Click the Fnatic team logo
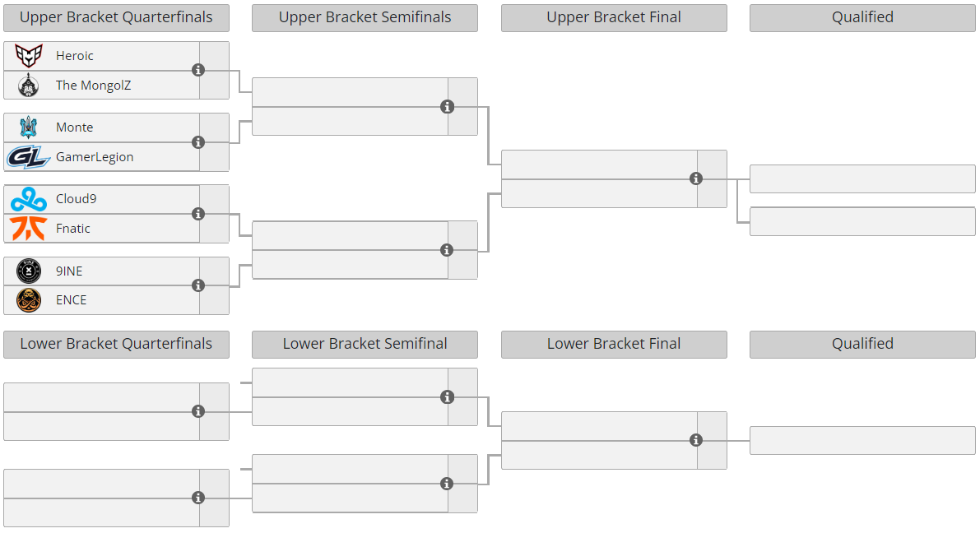 pos(29,228)
